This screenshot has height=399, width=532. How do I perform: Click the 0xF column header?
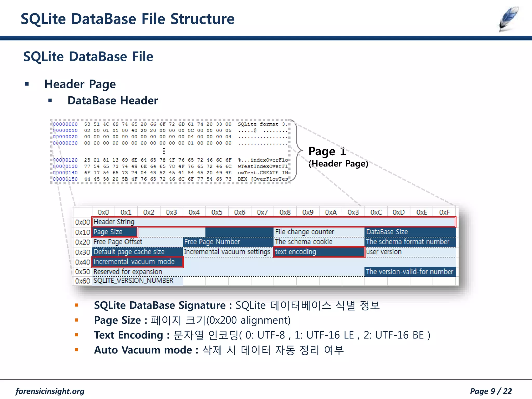[444, 212]
